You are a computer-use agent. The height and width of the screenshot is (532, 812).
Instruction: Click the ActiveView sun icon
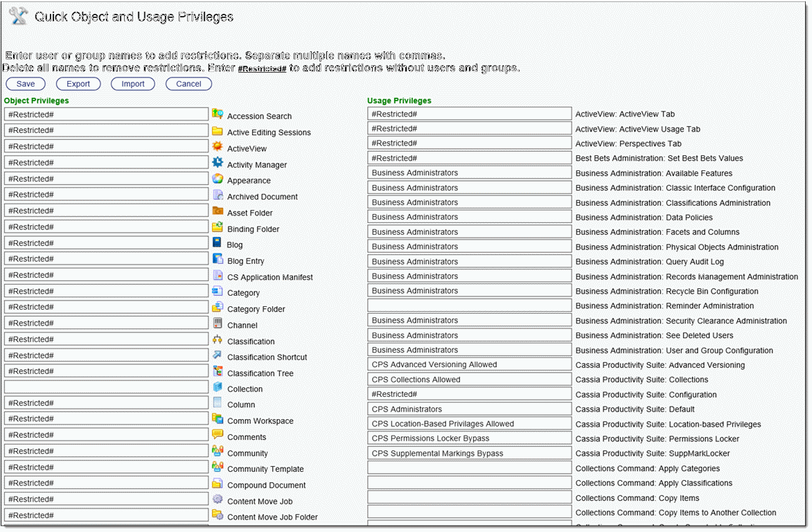coord(218,147)
